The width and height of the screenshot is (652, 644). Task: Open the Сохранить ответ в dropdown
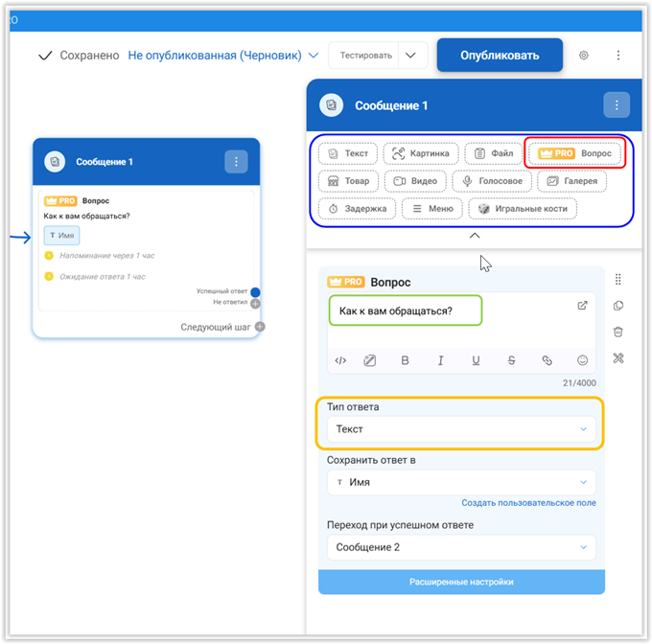tap(461, 482)
